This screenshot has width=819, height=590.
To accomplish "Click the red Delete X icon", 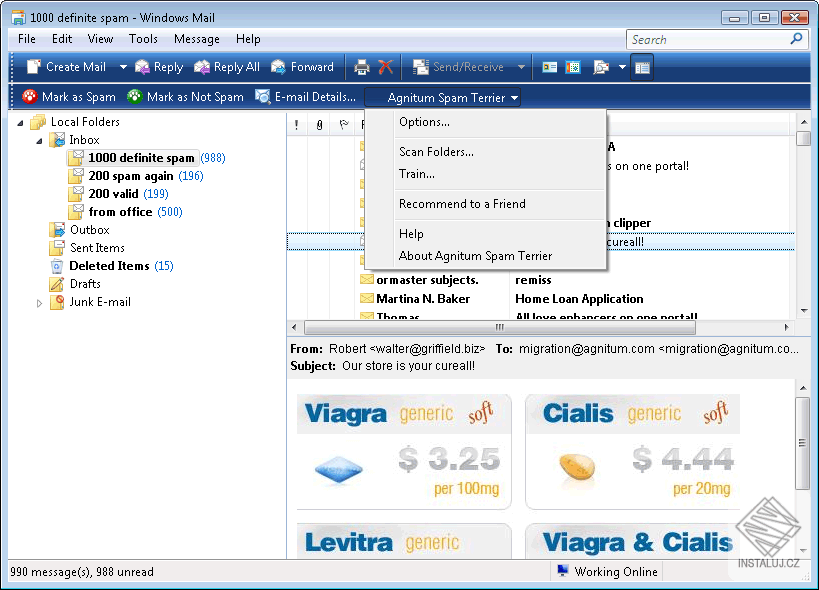I will [x=385, y=67].
